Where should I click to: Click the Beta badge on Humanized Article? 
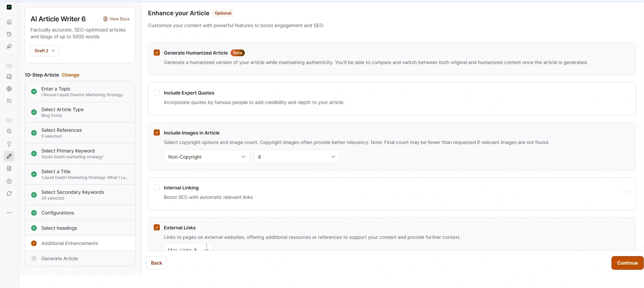pos(238,53)
